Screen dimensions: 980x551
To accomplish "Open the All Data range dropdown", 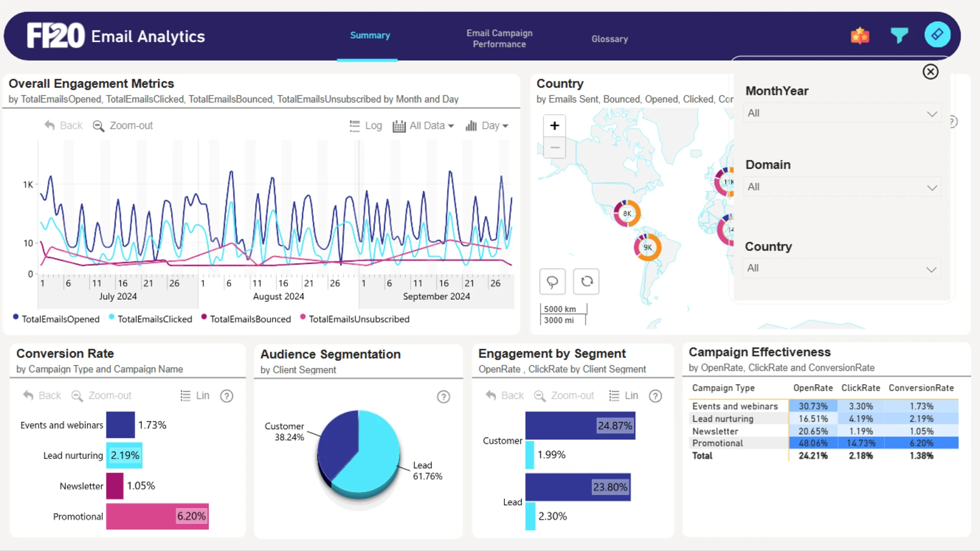I will pyautogui.click(x=423, y=126).
